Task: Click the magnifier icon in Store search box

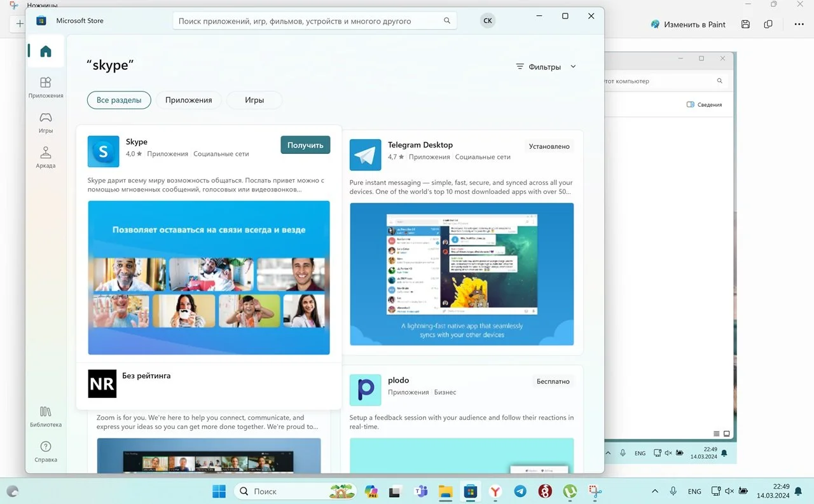Action: point(448,21)
